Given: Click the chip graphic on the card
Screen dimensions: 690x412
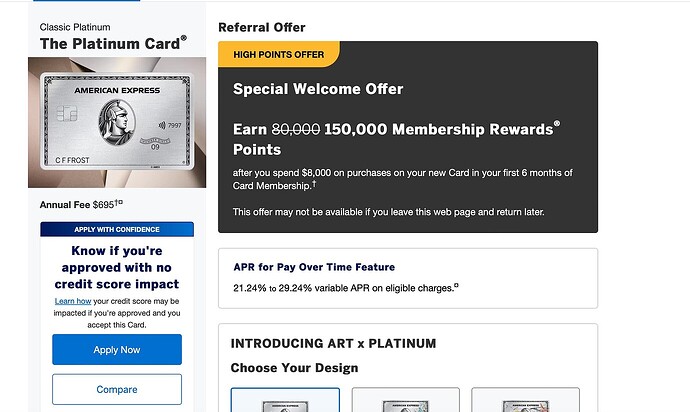Looking at the screenshot, I should tap(67, 114).
